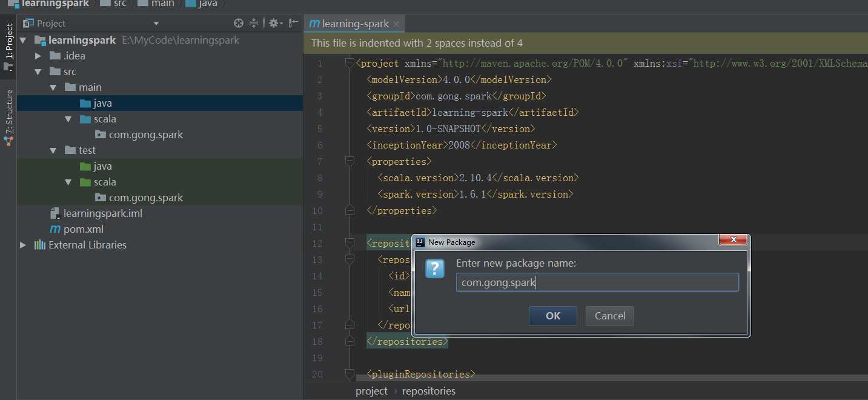This screenshot has height=400, width=868.
Task: Expand the .idea folder
Action: pos(38,56)
